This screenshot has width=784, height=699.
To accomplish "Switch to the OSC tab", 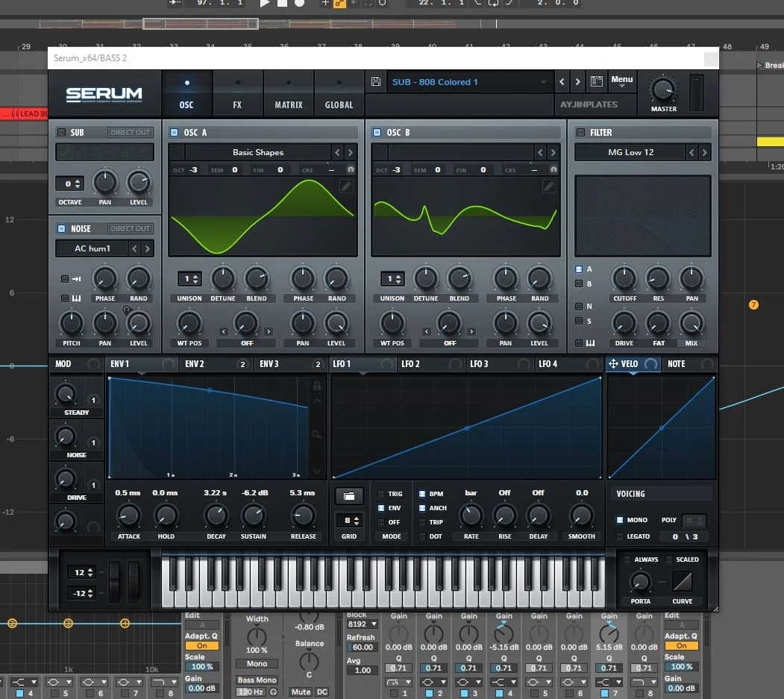I will click(186, 94).
